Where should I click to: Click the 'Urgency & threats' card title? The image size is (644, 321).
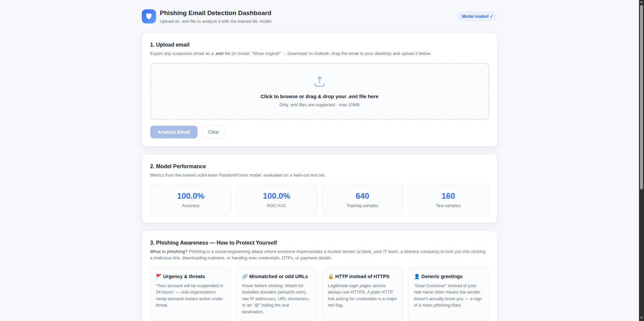pos(184,276)
